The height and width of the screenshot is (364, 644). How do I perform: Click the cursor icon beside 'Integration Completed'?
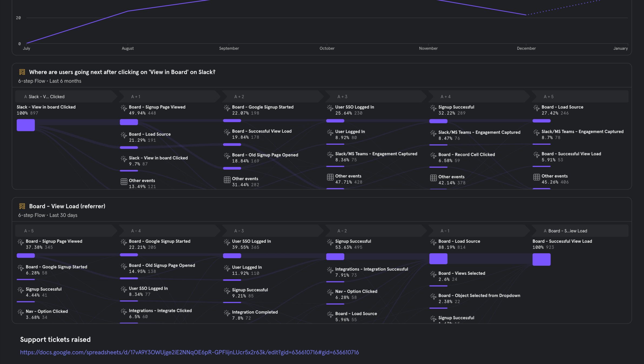coord(227,313)
